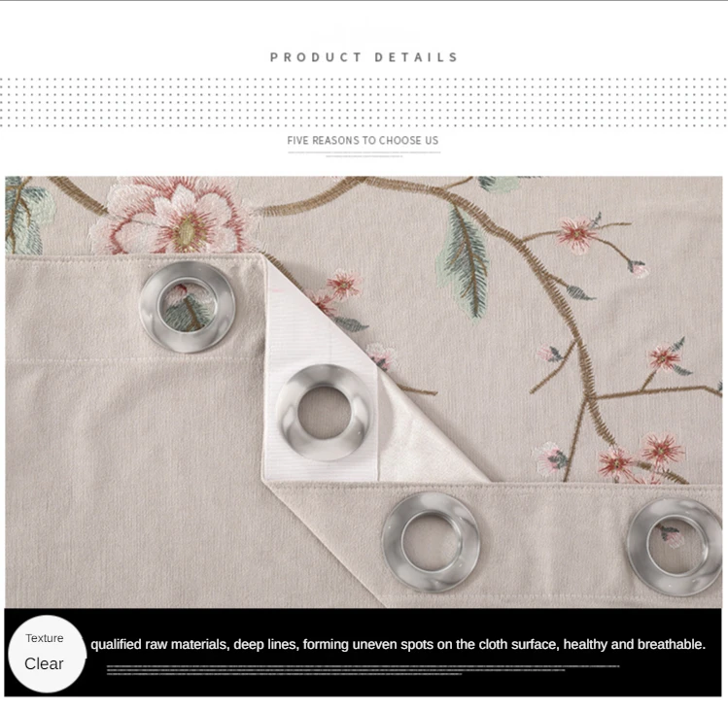Open the curtain fabric product photo
The height and width of the screenshot is (711, 728).
364,391
